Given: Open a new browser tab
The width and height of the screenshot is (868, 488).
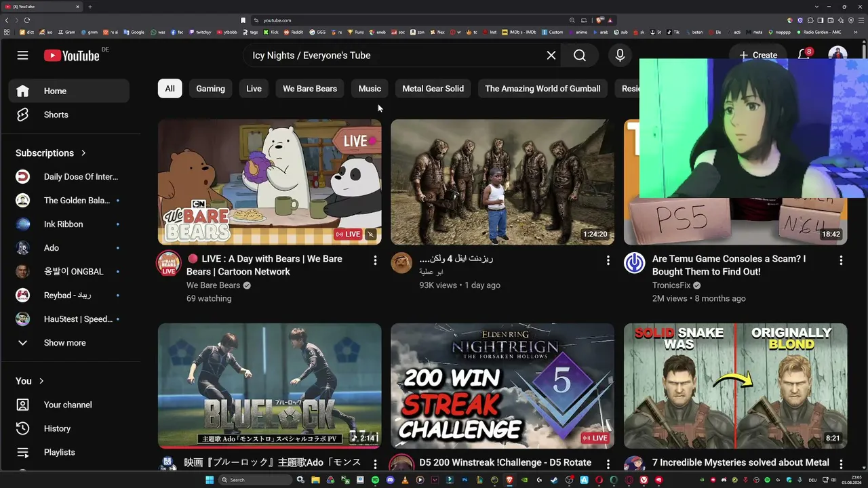Looking at the screenshot, I should click(x=90, y=7).
